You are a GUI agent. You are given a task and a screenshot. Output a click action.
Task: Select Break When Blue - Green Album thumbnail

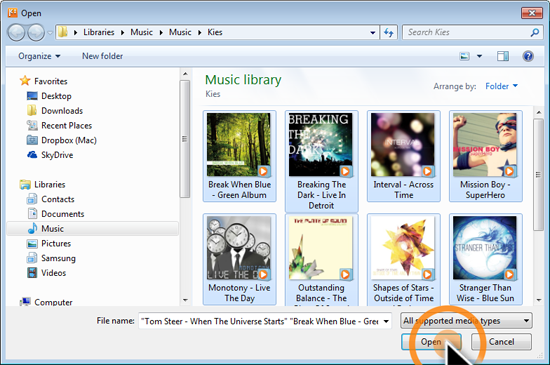240,156
